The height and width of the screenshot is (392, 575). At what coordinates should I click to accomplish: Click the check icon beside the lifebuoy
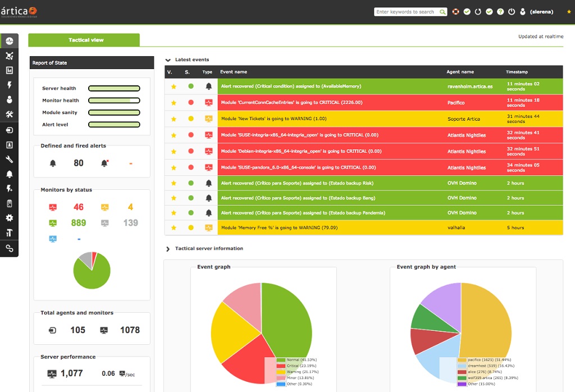click(467, 12)
